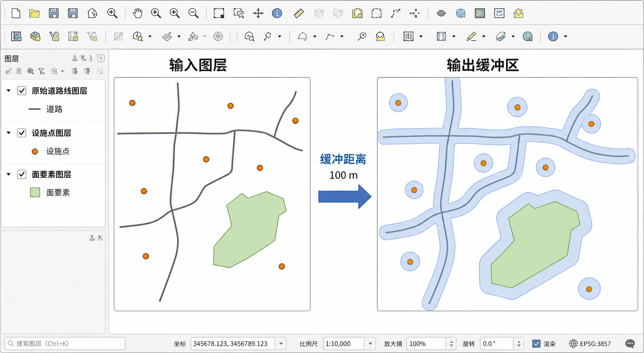Screen dimensions: 644x353
Task: Uncheck the 面要素图层 layer checkbox
Action: pyautogui.click(x=22, y=174)
